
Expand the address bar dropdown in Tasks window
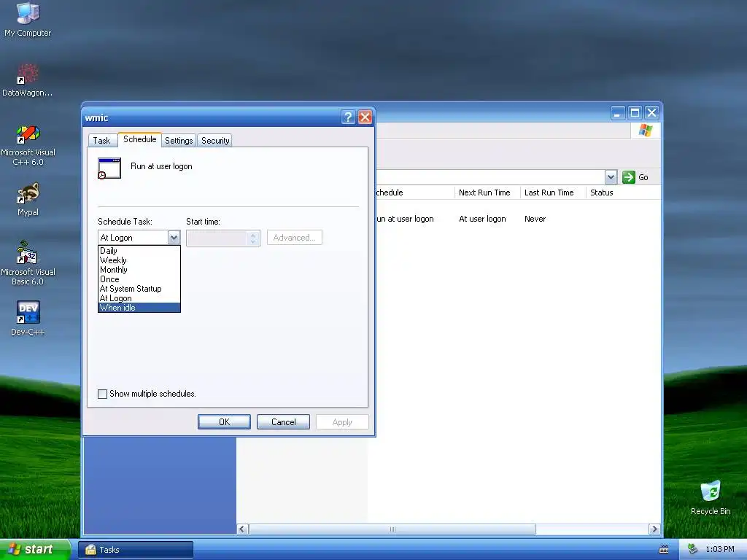click(x=611, y=177)
